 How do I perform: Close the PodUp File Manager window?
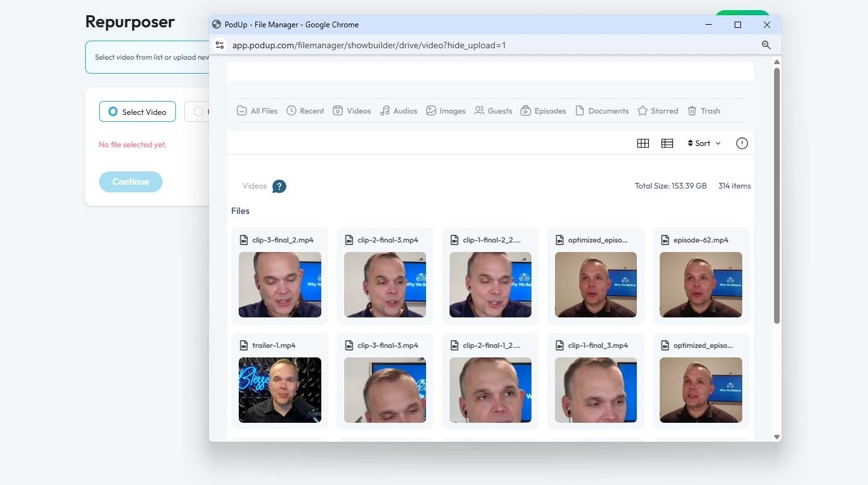click(767, 25)
